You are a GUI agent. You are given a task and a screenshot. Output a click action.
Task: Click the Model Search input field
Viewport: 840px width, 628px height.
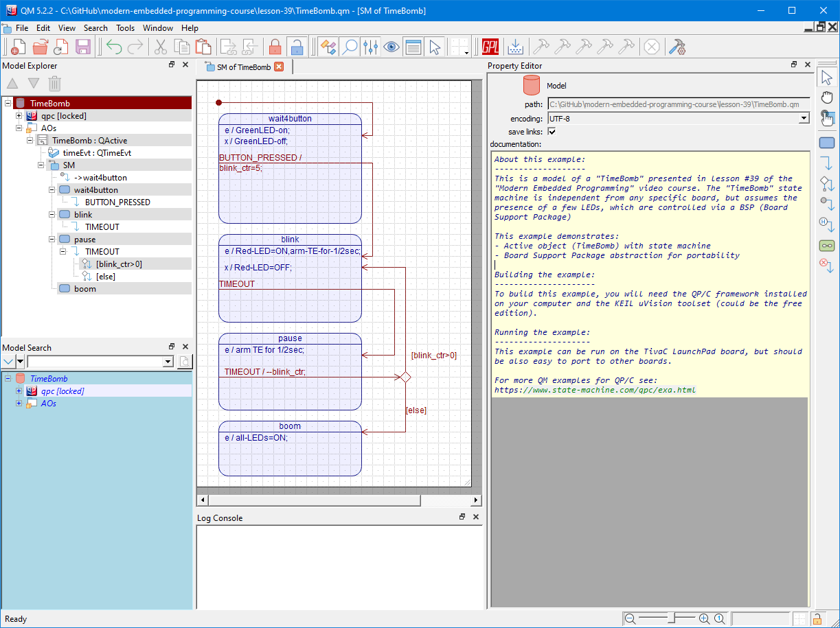pyautogui.click(x=95, y=362)
